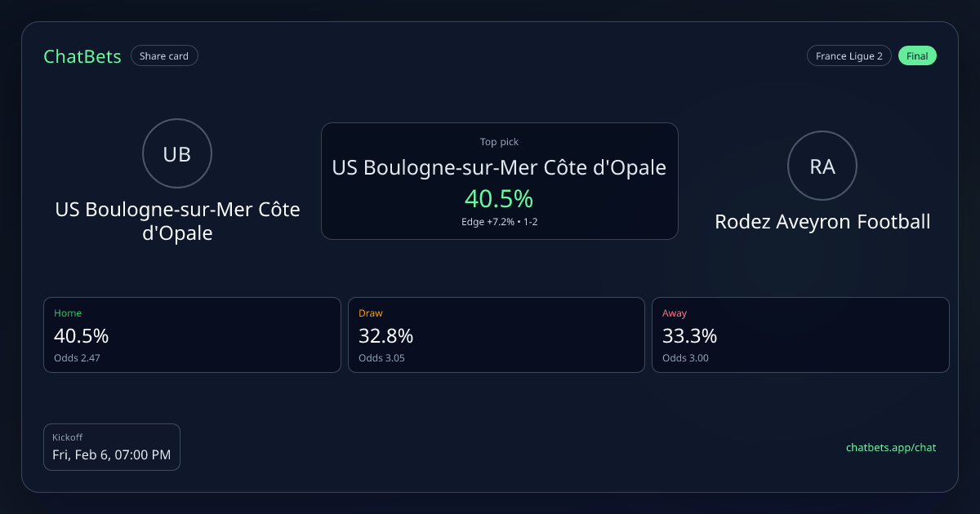Click the Top pick prediction card
980x514 pixels.
[499, 181]
